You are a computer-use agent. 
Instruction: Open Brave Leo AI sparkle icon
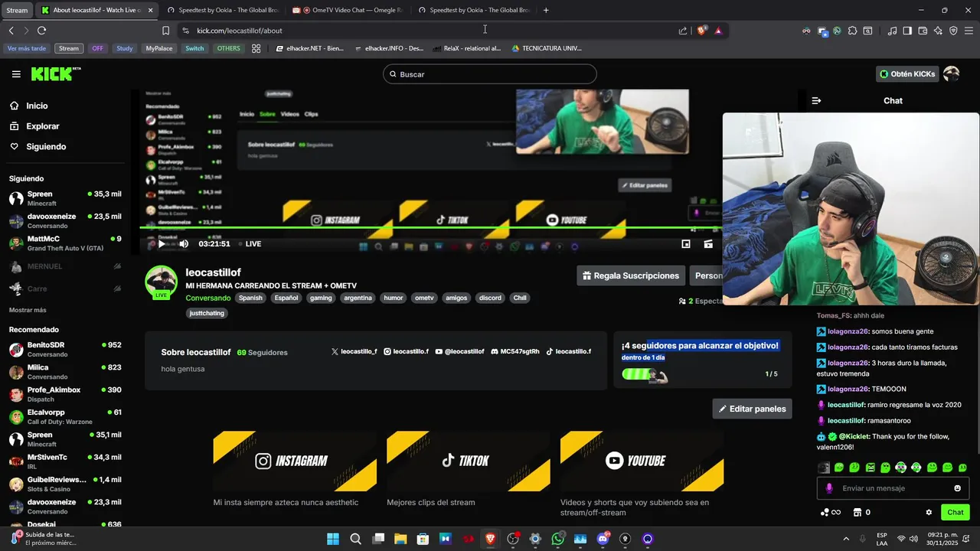click(938, 31)
